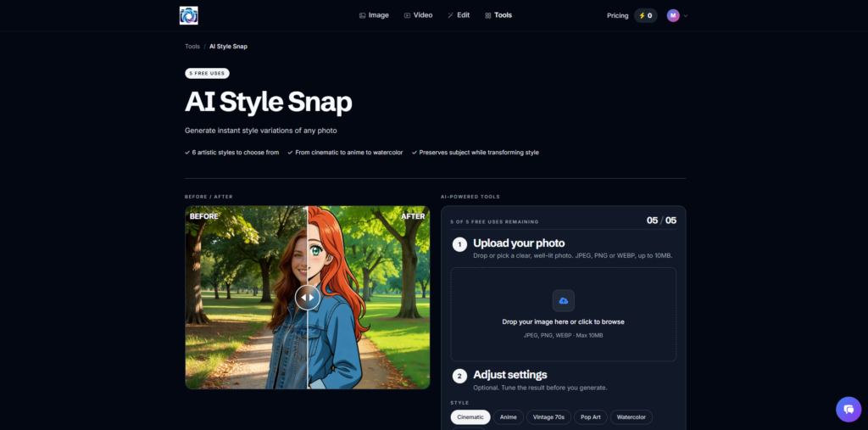
Task: Click the before/after preview image
Action: (307, 298)
